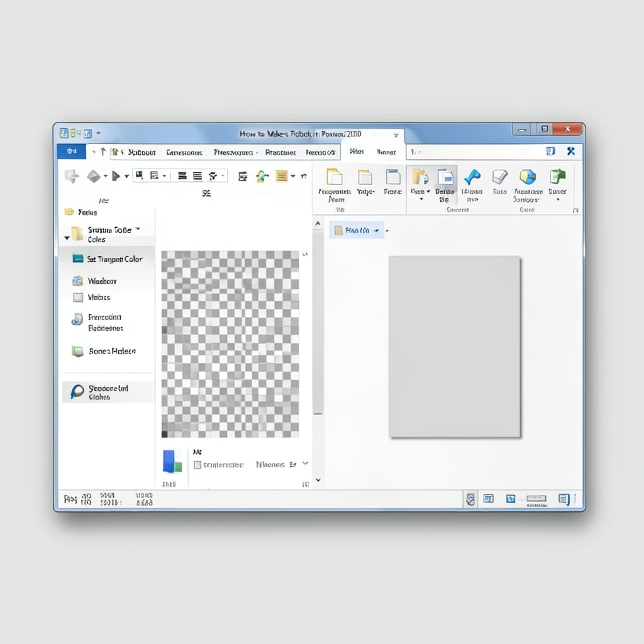644x644 pixels.
Task: Open dropdown arrow next to yellow note icon
Action: click(293, 176)
